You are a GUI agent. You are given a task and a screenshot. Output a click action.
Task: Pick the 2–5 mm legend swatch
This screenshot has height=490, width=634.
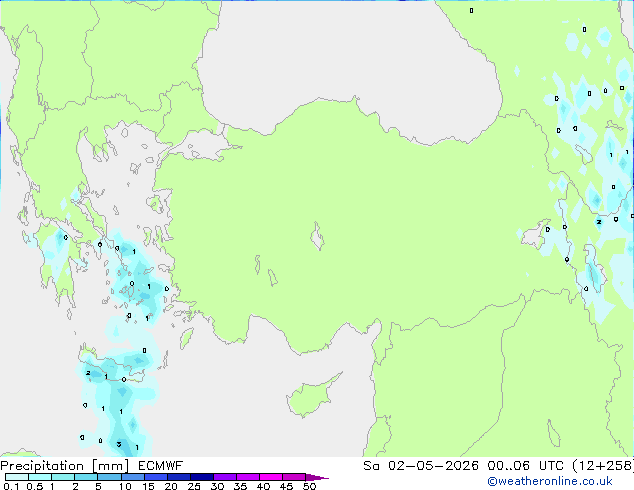86,477
